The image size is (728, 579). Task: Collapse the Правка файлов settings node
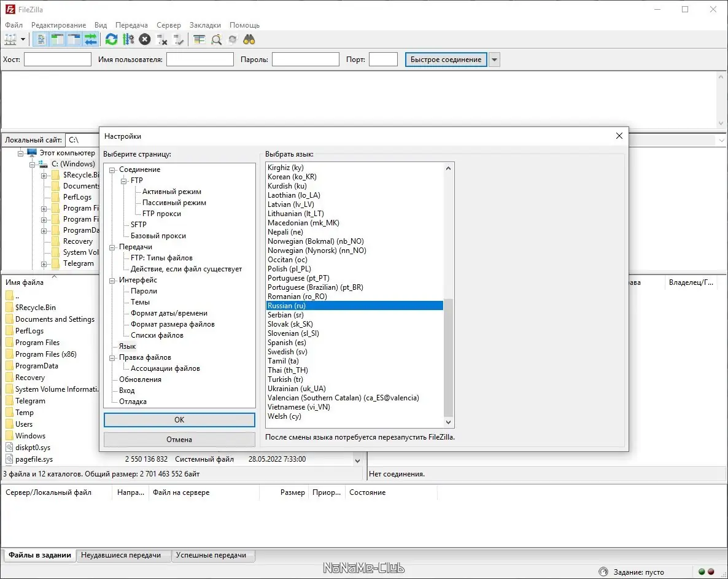point(112,358)
